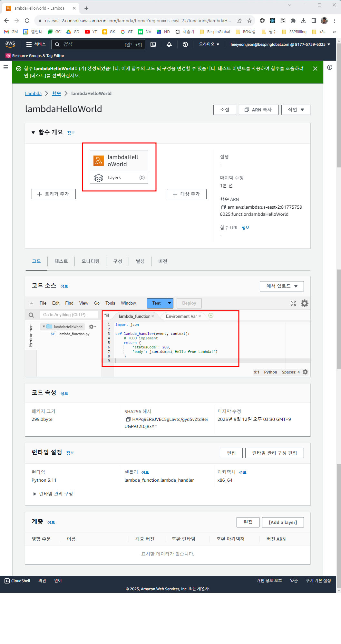The height and width of the screenshot is (644, 341).
Task: Click the ARN 복사 button
Action: [x=258, y=110]
